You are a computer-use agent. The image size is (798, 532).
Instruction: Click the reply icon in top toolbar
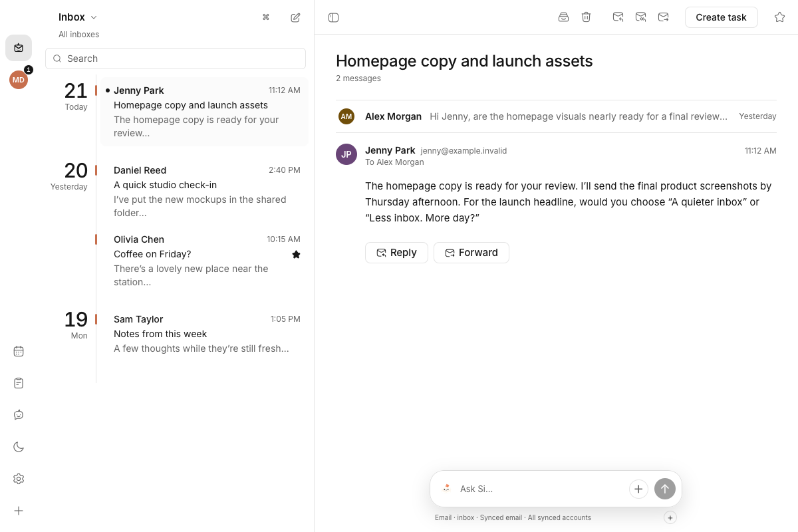[x=618, y=17]
